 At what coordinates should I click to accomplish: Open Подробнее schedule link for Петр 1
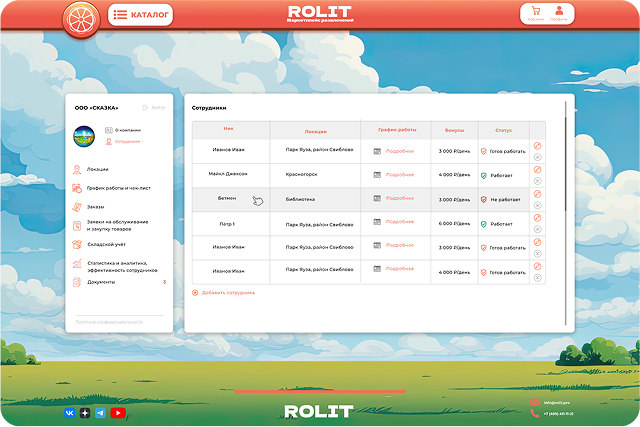tap(399, 223)
